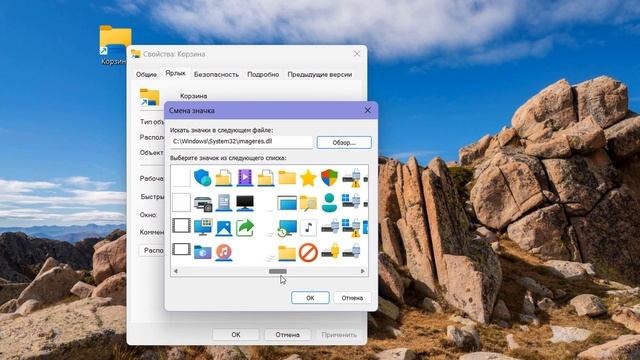Select the yellow star icon

point(308,178)
